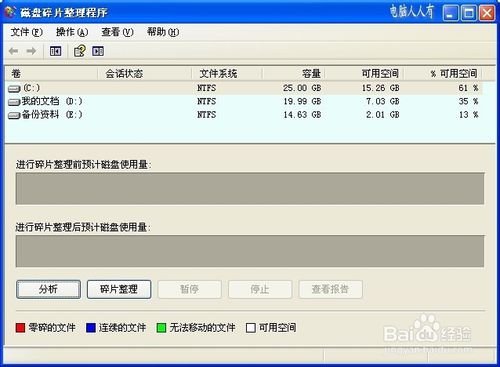Toggle the action pane toolbar icon
500x367 pixels.
coord(98,51)
